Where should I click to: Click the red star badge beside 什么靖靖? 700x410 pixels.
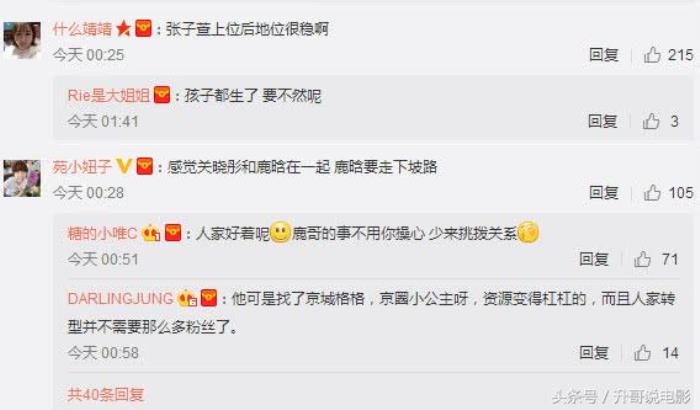123,29
